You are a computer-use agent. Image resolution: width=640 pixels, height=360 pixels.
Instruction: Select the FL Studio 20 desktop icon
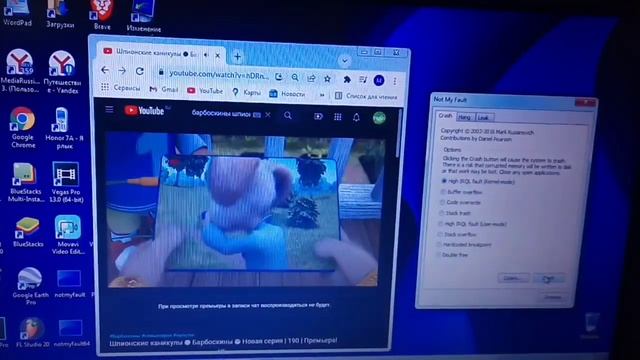coord(32,333)
